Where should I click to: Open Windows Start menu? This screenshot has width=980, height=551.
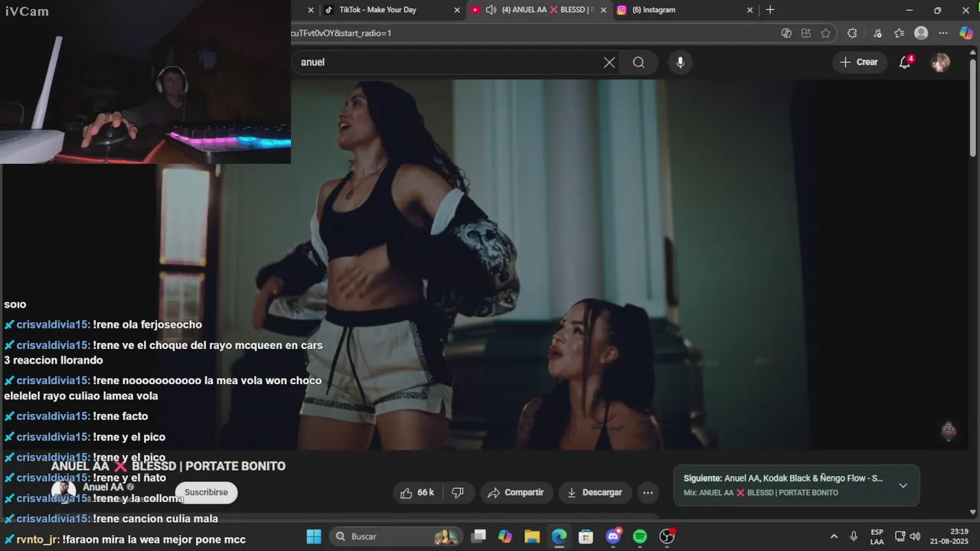coord(314,536)
